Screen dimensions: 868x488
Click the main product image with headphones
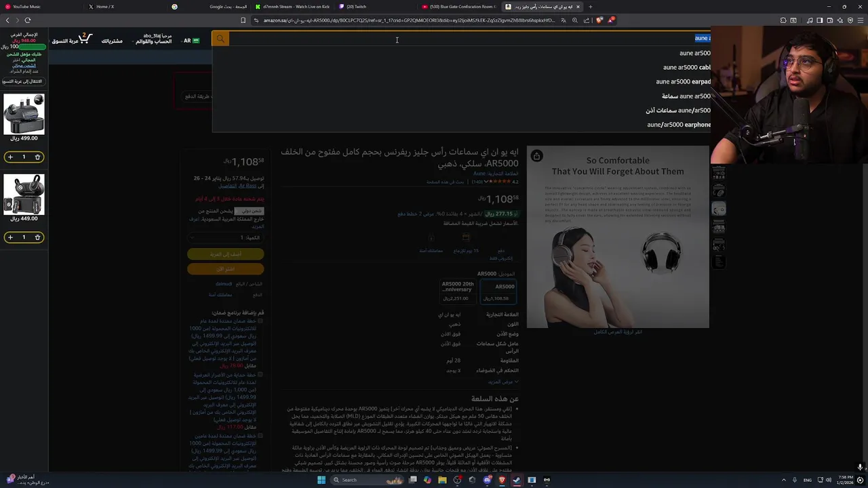618,237
